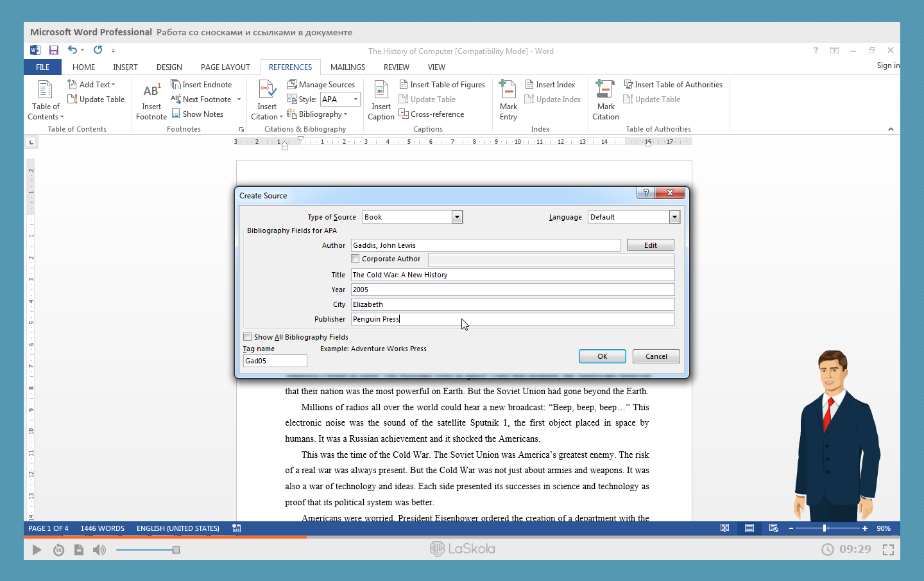Image resolution: width=924 pixels, height=581 pixels.
Task: Open the Language dropdown
Action: click(674, 217)
